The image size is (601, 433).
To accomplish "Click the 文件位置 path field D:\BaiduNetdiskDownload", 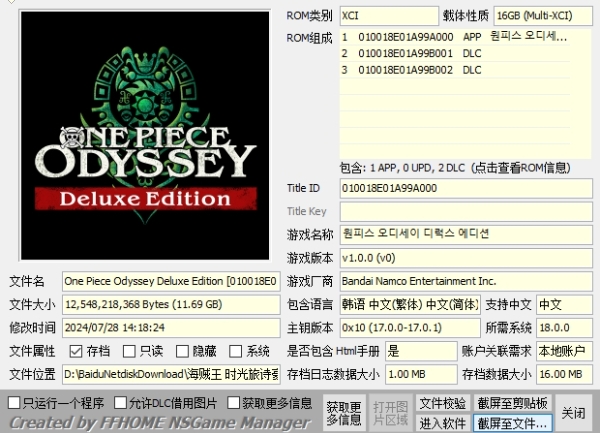I will click(x=171, y=374).
